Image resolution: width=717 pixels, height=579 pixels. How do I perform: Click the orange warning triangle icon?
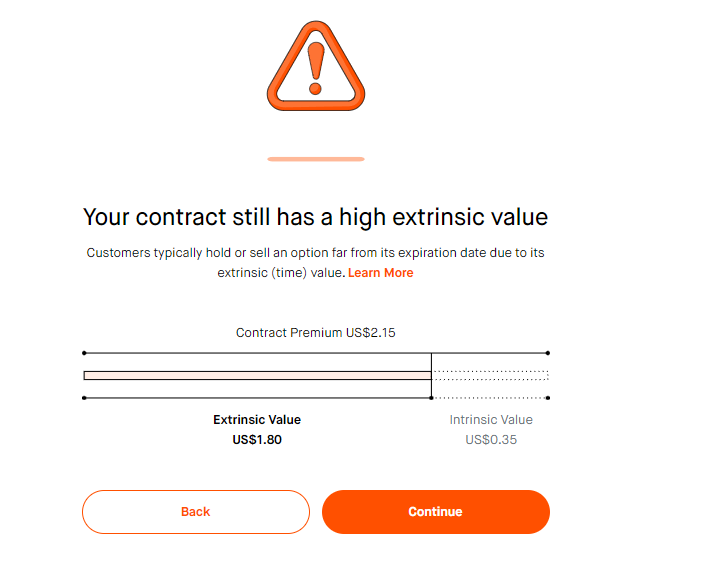(316, 66)
